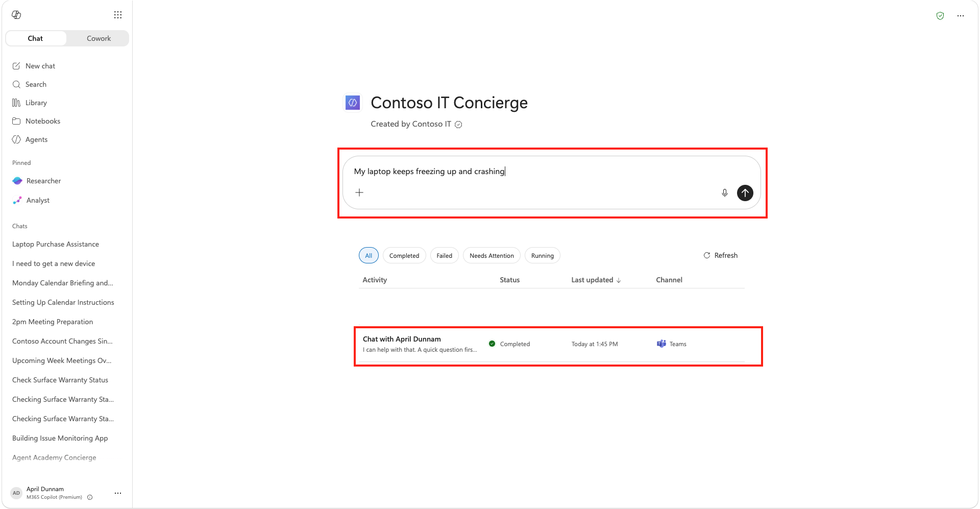The width and height of the screenshot is (980, 509).
Task: Click the green shield protection icon
Action: point(940,16)
